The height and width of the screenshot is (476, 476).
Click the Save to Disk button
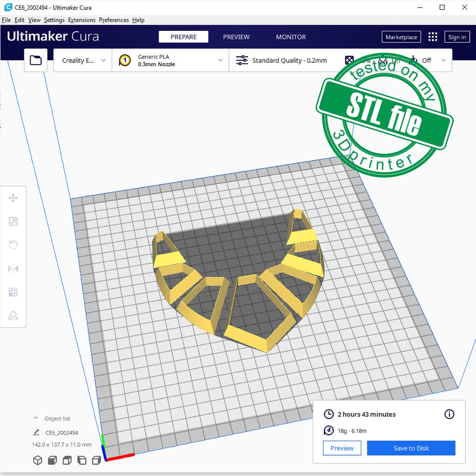click(x=411, y=448)
